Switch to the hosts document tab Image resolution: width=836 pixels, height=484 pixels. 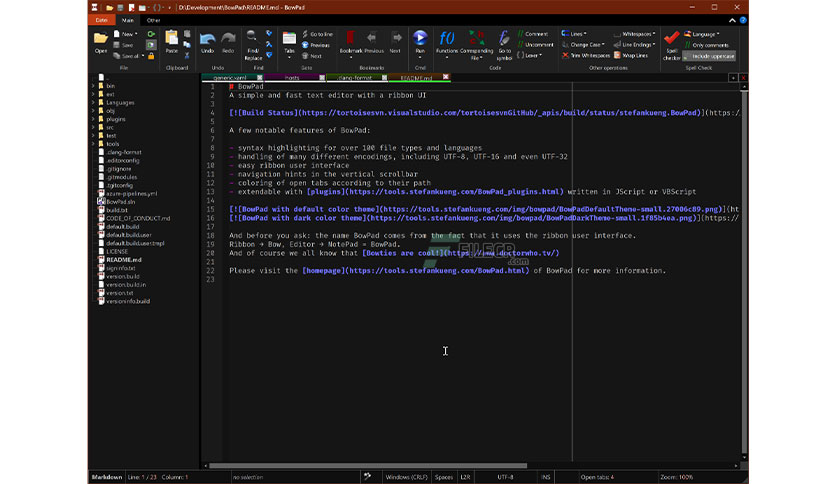point(292,78)
